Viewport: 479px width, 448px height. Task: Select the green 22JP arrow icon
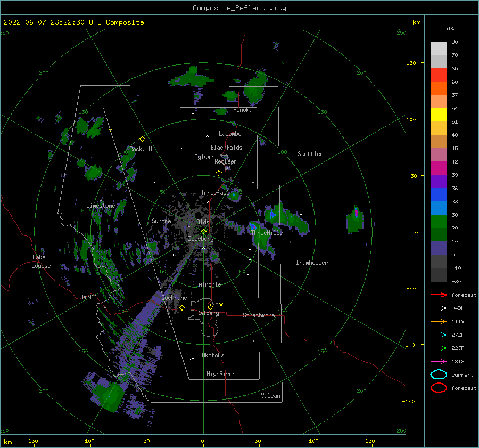[439, 348]
